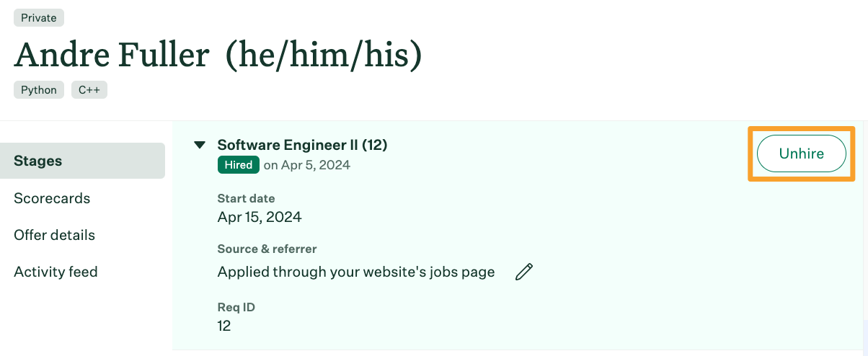Viewport: 868px width, 356px height.
Task: Click the Apr 15, 2024 start date
Action: [260, 217]
